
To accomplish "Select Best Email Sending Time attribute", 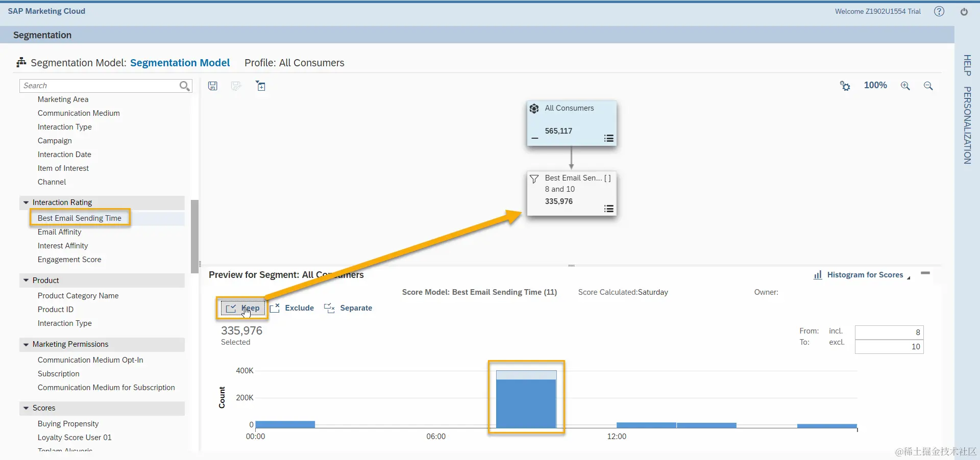I will (80, 218).
